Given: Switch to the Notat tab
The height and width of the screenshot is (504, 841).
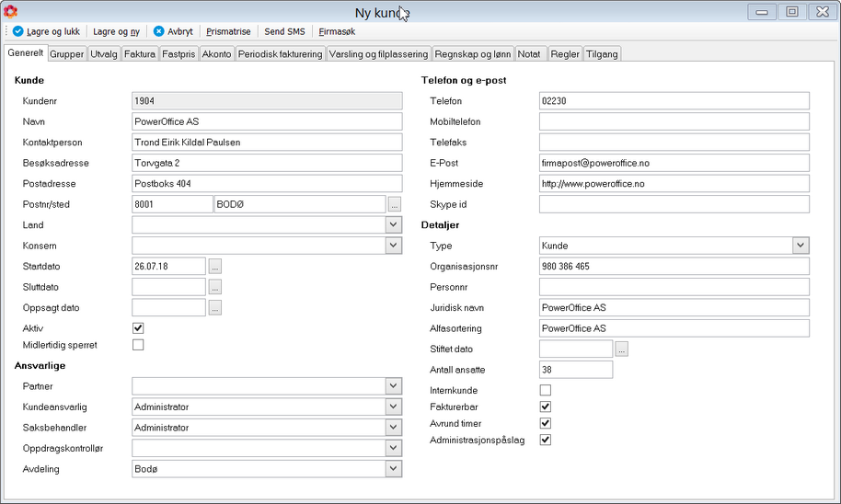Looking at the screenshot, I should click(x=529, y=54).
